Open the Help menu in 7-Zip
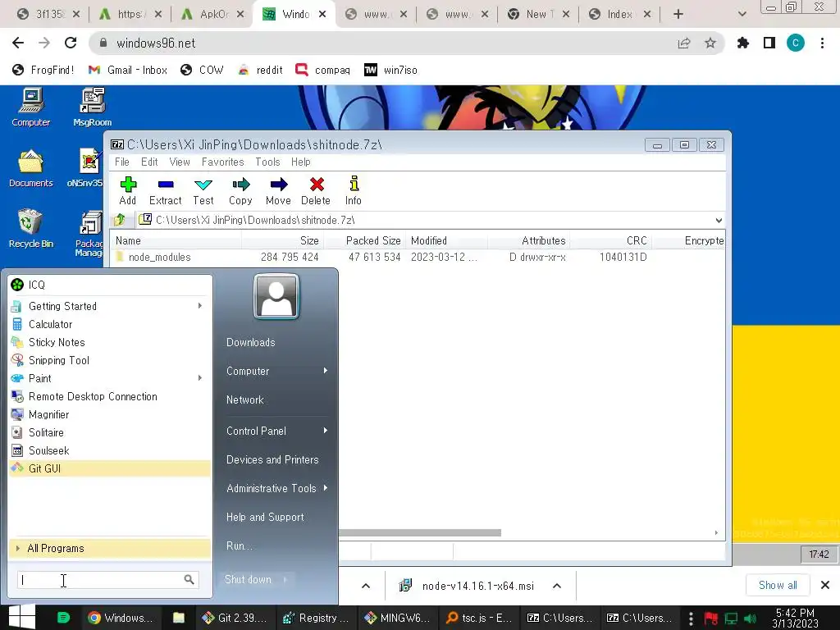Viewport: 840px width, 630px height. coord(301,162)
